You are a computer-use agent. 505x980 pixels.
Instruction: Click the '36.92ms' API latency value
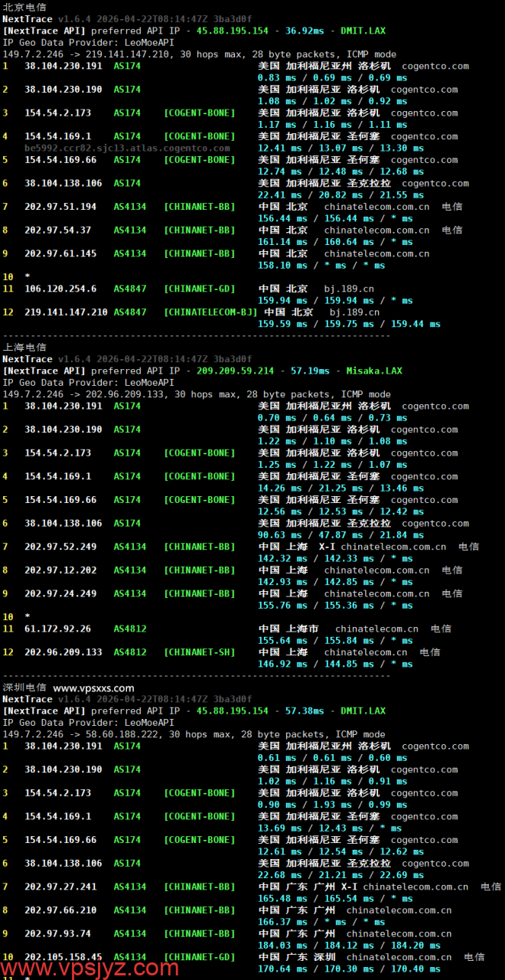(x=306, y=31)
